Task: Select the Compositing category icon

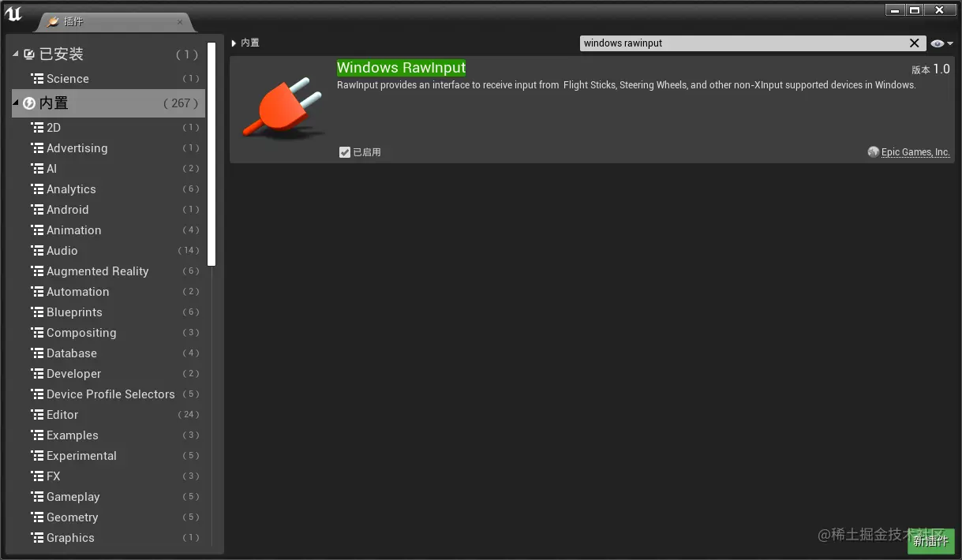Action: pyautogui.click(x=37, y=332)
